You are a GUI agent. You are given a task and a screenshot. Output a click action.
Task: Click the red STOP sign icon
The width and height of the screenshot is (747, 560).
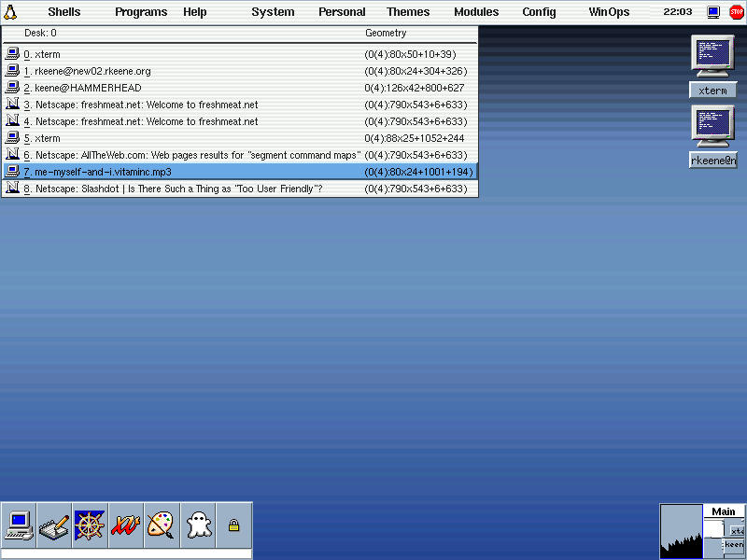pyautogui.click(x=736, y=12)
